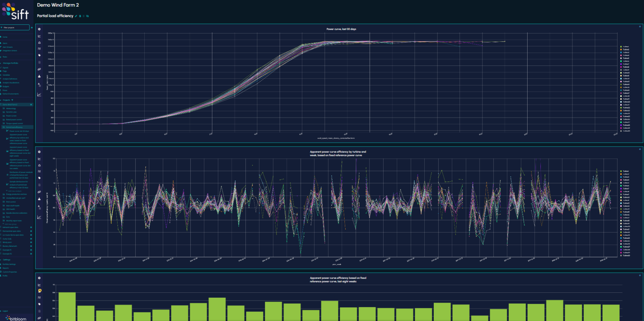This screenshot has height=321, width=644.
Task: Click line-chart icon in efficiency by turbine panel
Action: (x=39, y=159)
